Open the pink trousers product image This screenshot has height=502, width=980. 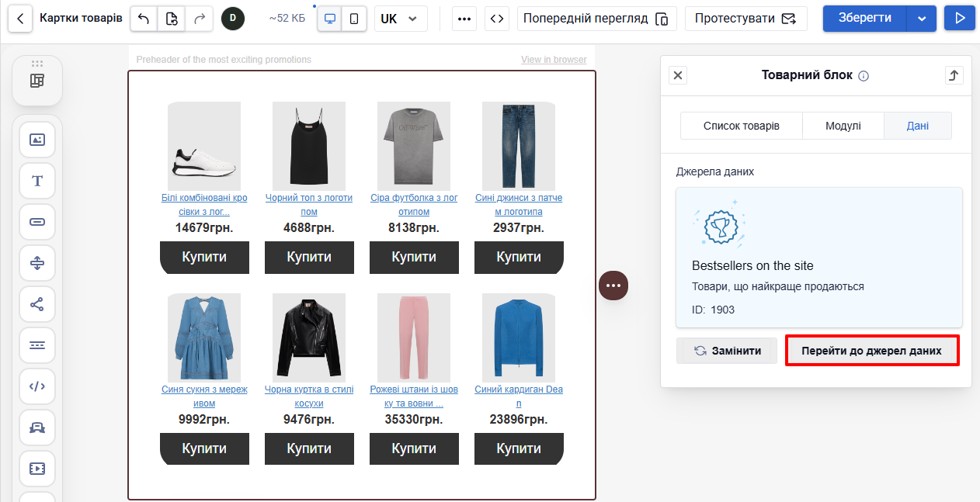click(414, 338)
